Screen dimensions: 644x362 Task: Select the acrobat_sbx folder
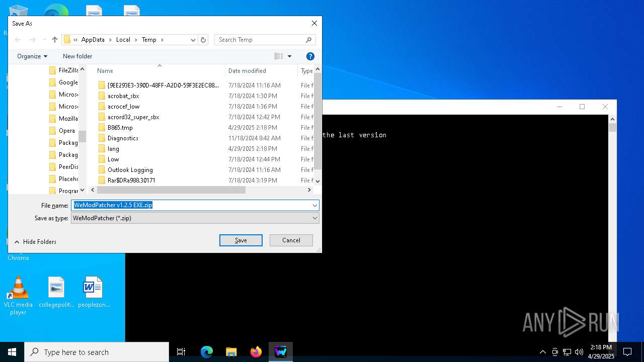point(123,96)
